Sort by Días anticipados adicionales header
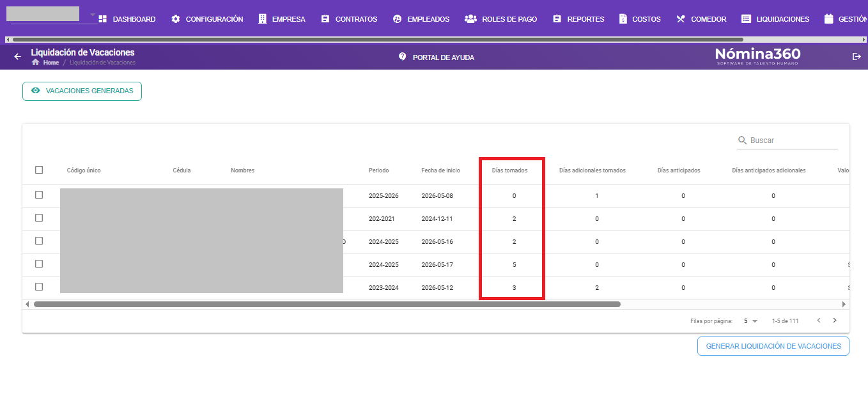 pos(768,170)
